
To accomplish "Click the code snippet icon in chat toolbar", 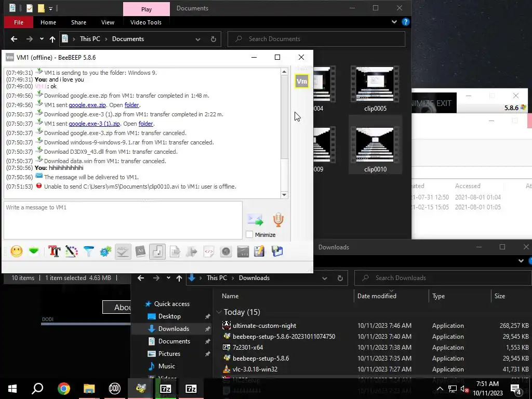I will (209, 251).
